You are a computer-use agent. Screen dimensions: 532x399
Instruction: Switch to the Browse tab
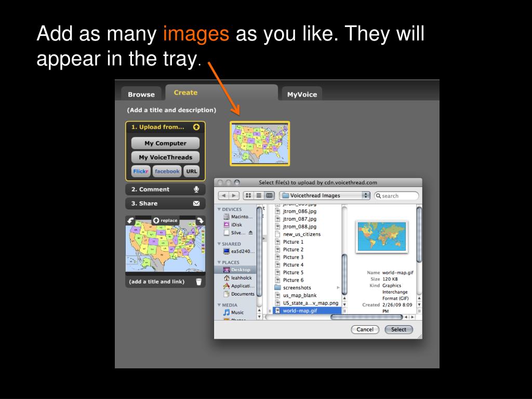(x=141, y=95)
